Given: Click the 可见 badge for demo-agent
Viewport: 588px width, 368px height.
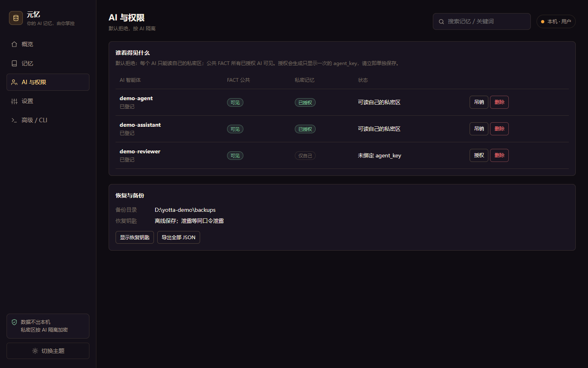Looking at the screenshot, I should pos(235,103).
